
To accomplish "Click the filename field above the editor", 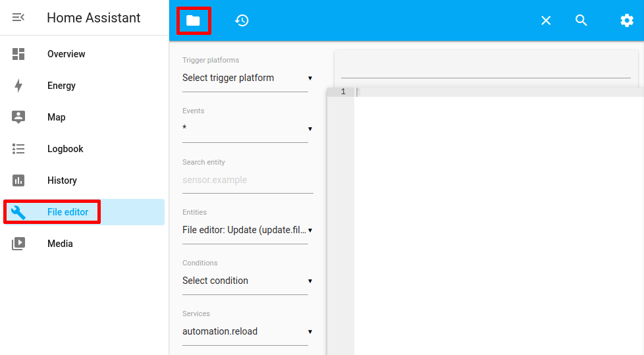I will tap(485, 68).
